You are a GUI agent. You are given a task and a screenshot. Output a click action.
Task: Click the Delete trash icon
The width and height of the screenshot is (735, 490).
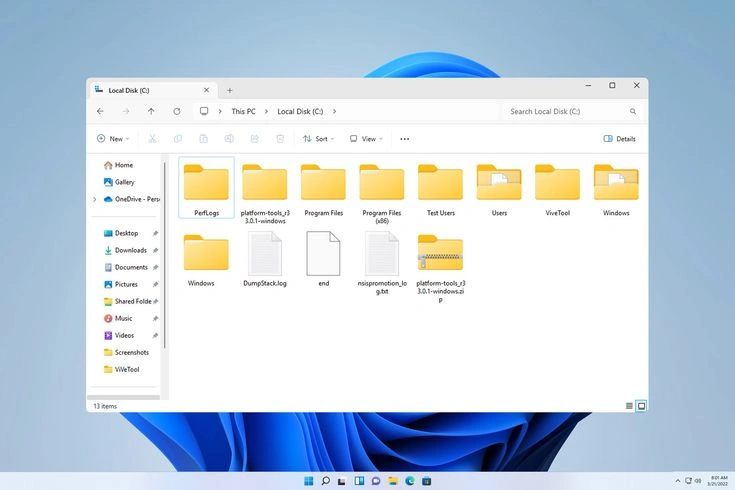pyautogui.click(x=280, y=139)
